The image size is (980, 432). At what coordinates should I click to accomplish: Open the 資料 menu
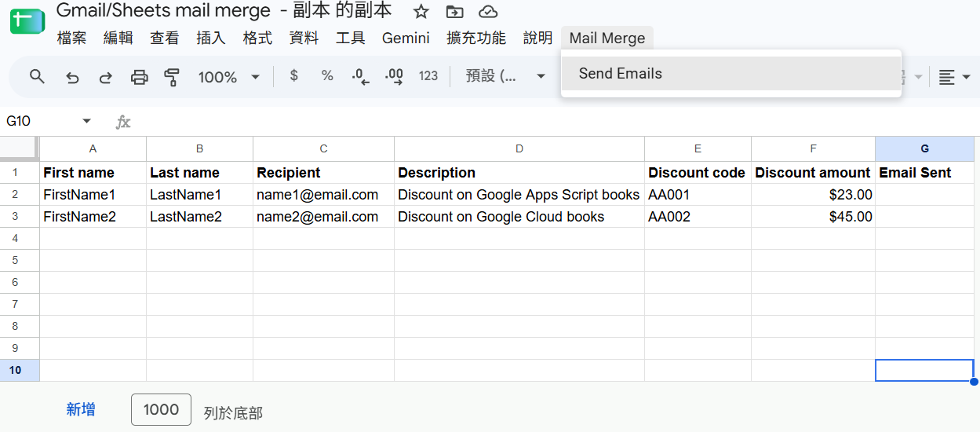304,38
